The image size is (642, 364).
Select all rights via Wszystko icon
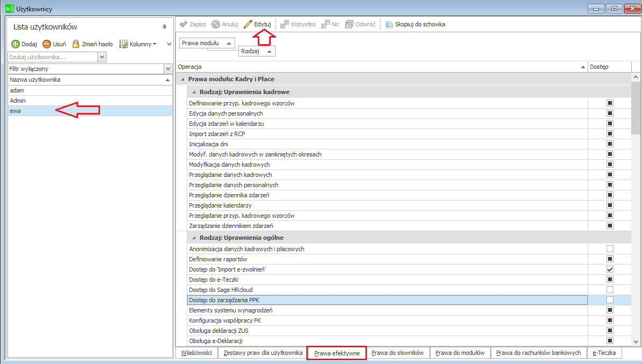point(284,24)
